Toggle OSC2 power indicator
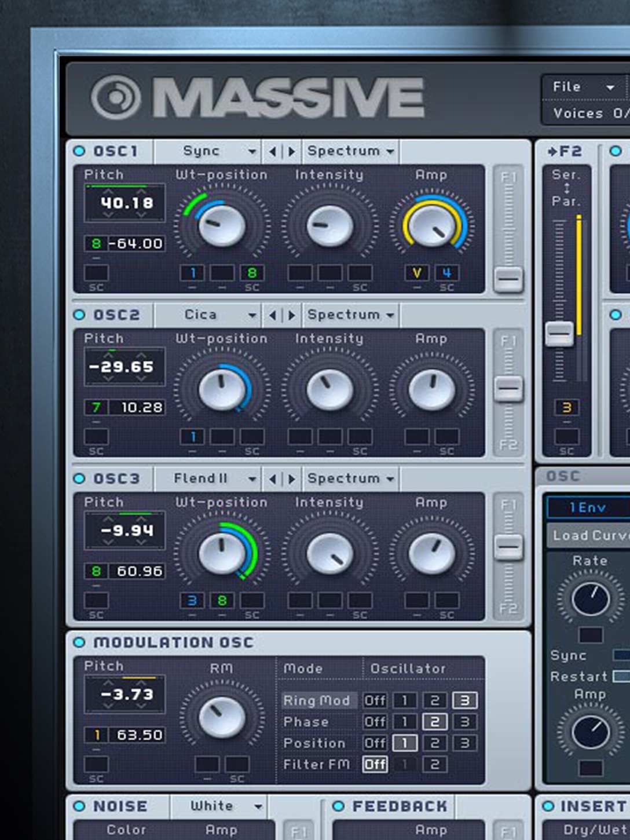Image resolution: width=630 pixels, height=840 pixels. coord(79,315)
